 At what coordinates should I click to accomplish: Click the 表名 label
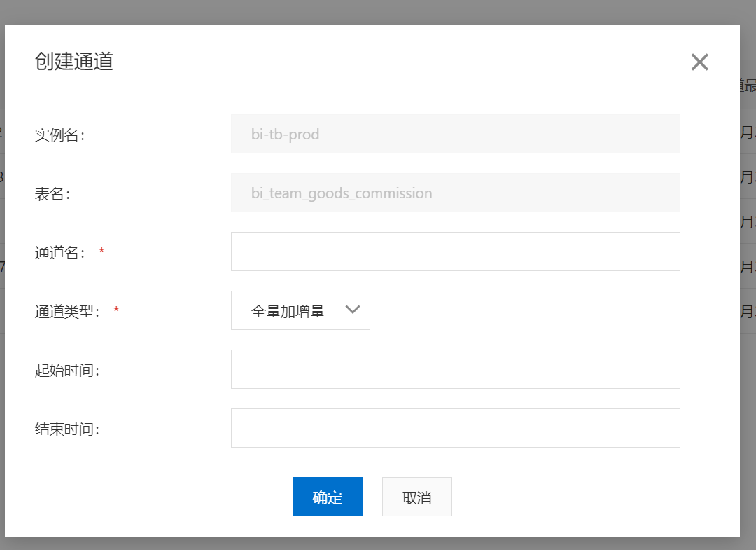point(52,193)
